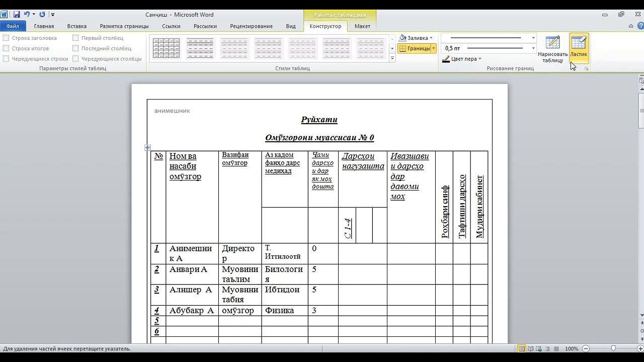Click the Shading (Заливка) paint bucket icon
The width and height of the screenshot is (644, 362).
(403, 38)
